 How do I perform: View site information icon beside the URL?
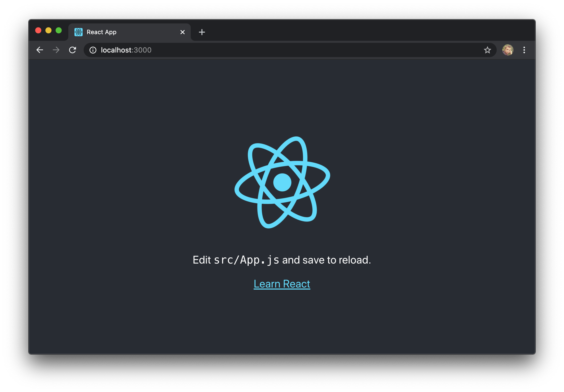93,50
